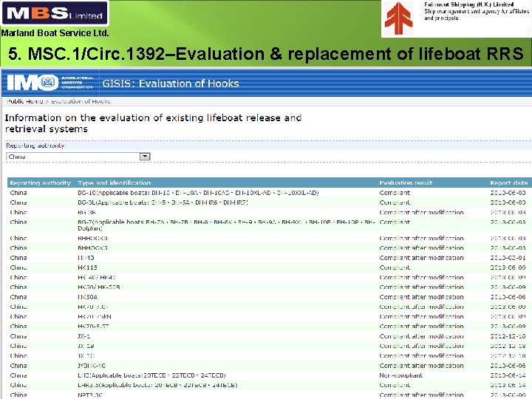Select the HK-40/ HK40 type entry

click(x=97, y=278)
